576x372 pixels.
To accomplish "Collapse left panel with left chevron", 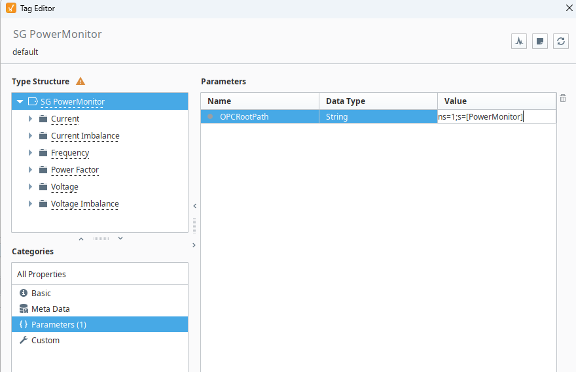I will [x=195, y=206].
